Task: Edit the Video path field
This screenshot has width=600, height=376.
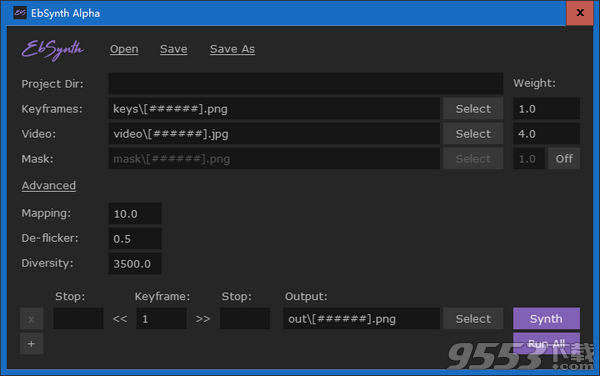Action: [274, 134]
